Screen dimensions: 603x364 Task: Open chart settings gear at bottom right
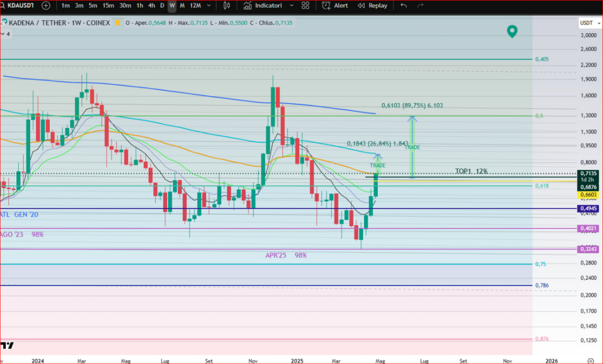pyautogui.click(x=590, y=361)
